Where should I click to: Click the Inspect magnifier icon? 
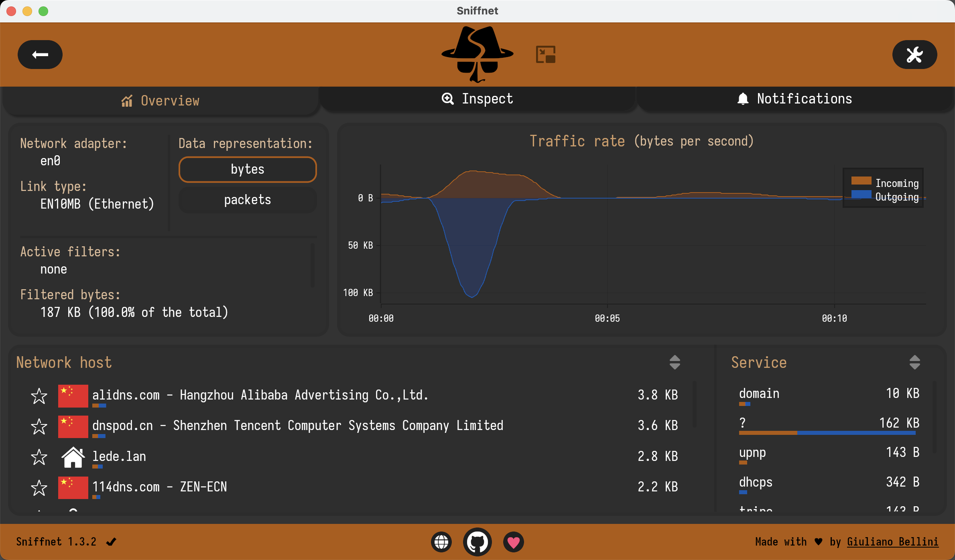click(447, 99)
